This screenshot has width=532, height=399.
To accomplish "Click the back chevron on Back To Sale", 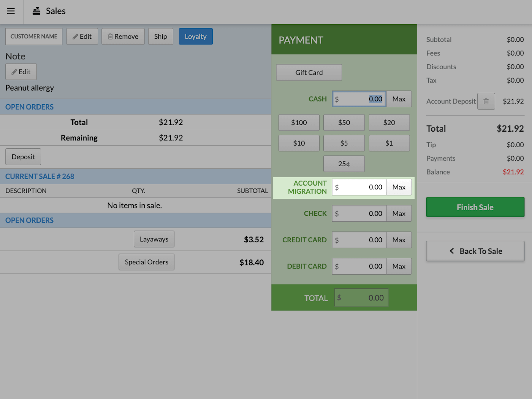I will coord(451,251).
